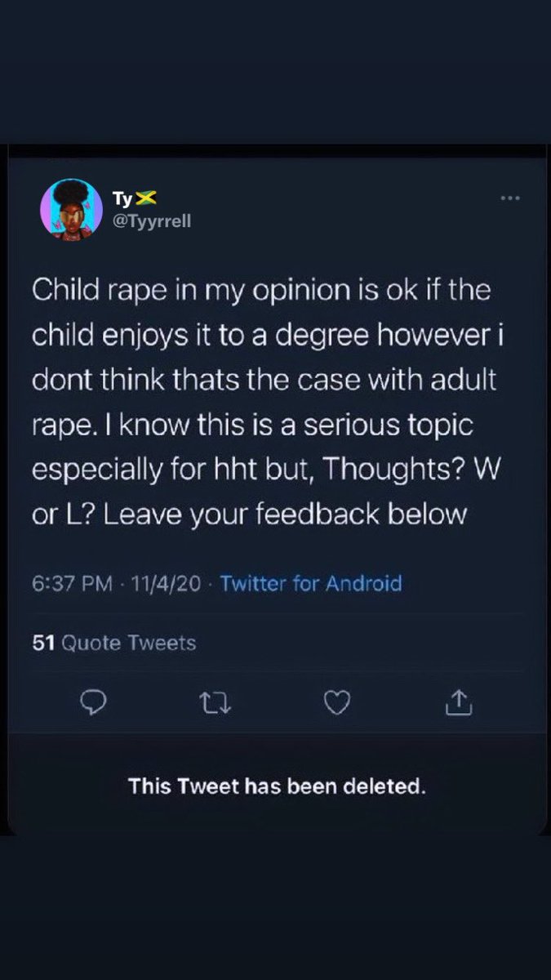This screenshot has height=980, width=551.
Task: Click the Twitter for Android source link
Action: pos(311,584)
